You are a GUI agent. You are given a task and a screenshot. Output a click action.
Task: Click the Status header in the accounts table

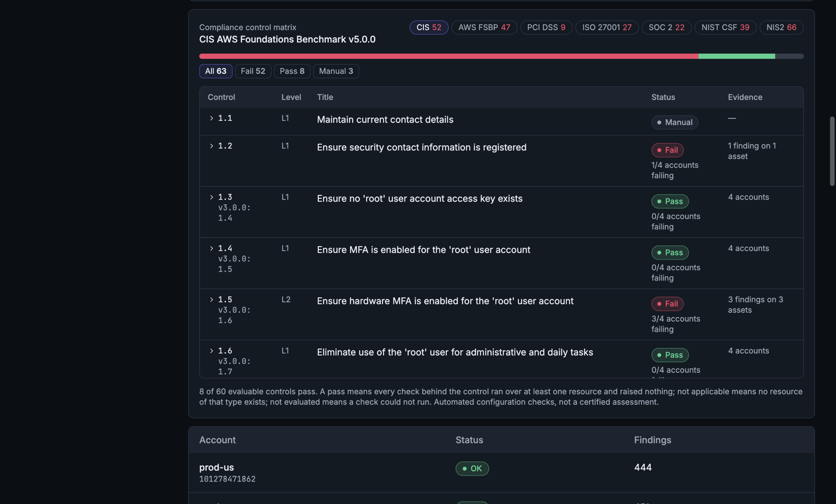(469, 440)
